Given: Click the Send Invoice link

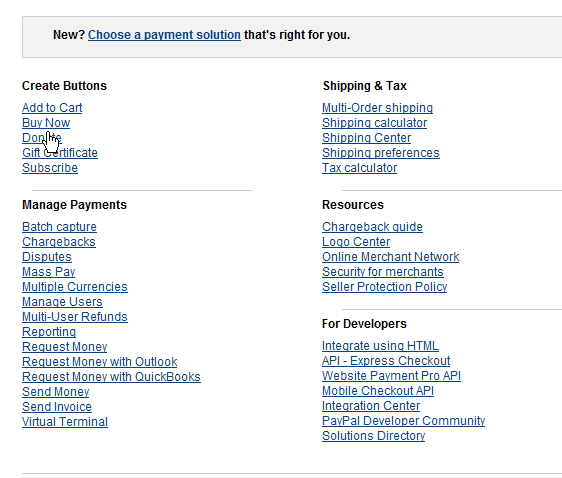Looking at the screenshot, I should [x=57, y=407].
